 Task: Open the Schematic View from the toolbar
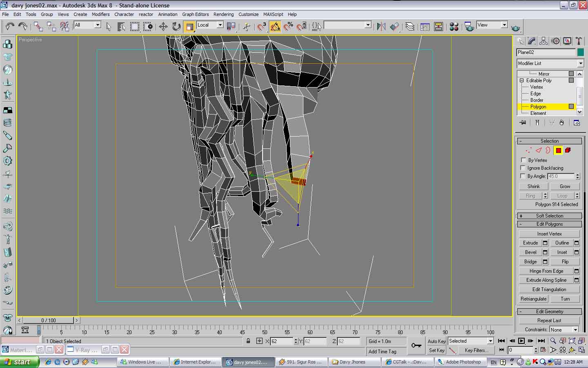(439, 27)
